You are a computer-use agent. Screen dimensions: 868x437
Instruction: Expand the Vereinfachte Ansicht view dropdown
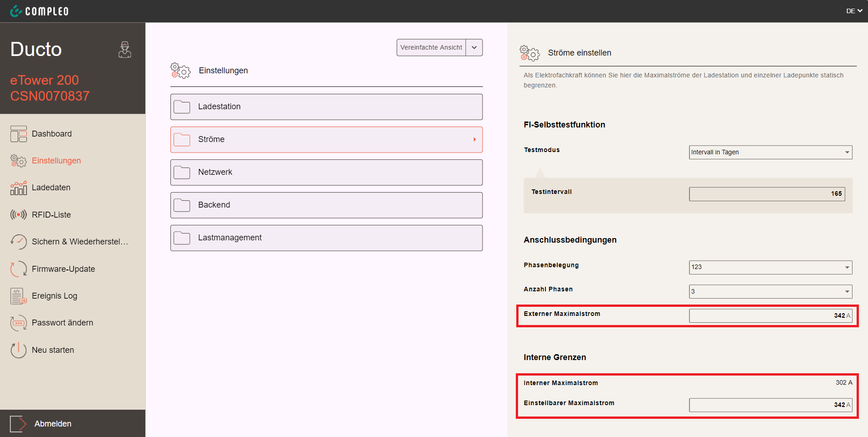point(474,47)
